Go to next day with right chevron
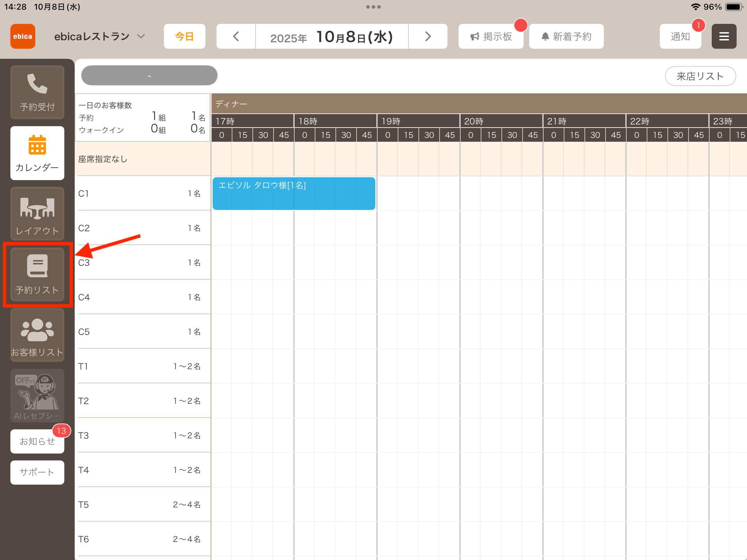747x560 pixels. [x=428, y=36]
